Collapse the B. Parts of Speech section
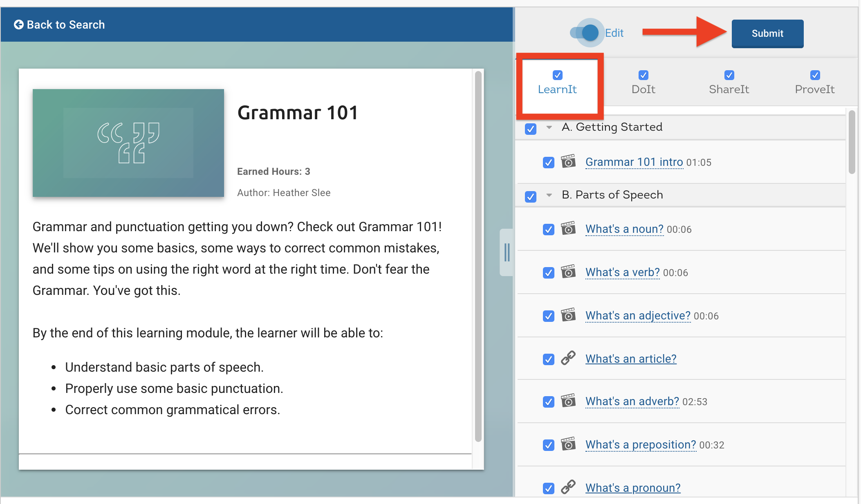Viewport: 861px width, 504px height. tap(549, 195)
